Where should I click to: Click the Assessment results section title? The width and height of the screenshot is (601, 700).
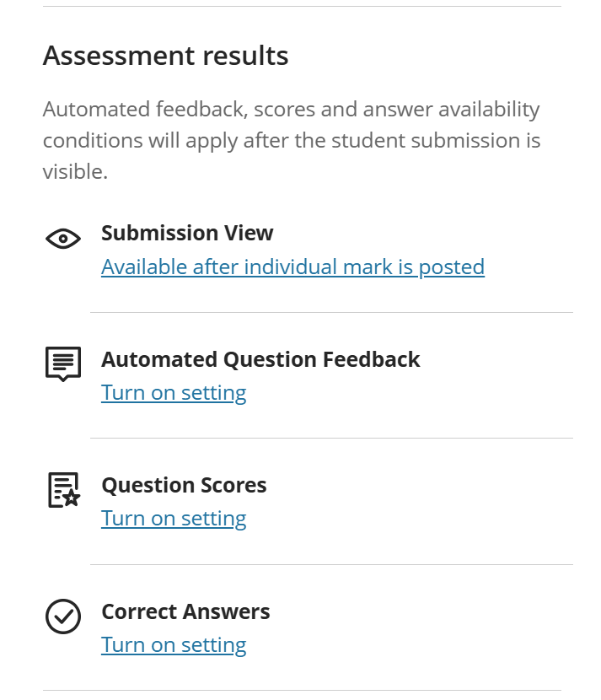165,56
